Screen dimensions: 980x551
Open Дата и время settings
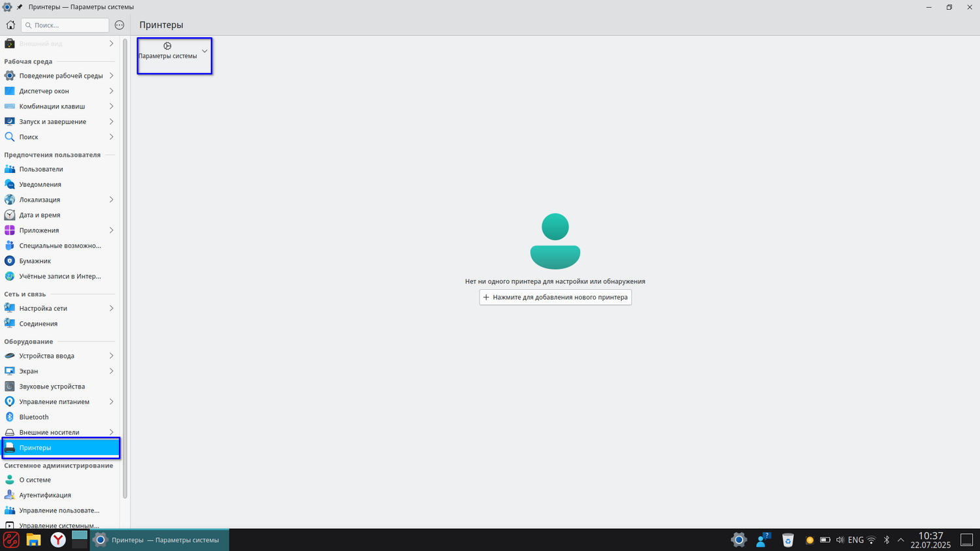point(39,215)
